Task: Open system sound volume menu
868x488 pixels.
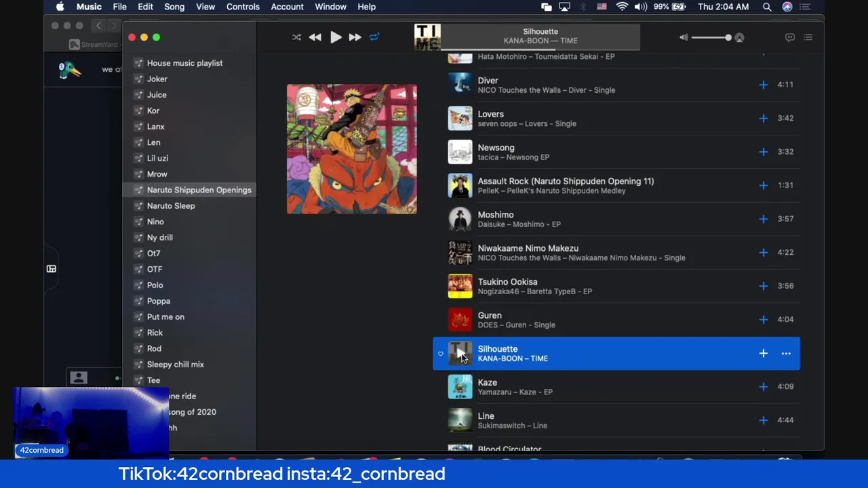Action: (x=640, y=7)
